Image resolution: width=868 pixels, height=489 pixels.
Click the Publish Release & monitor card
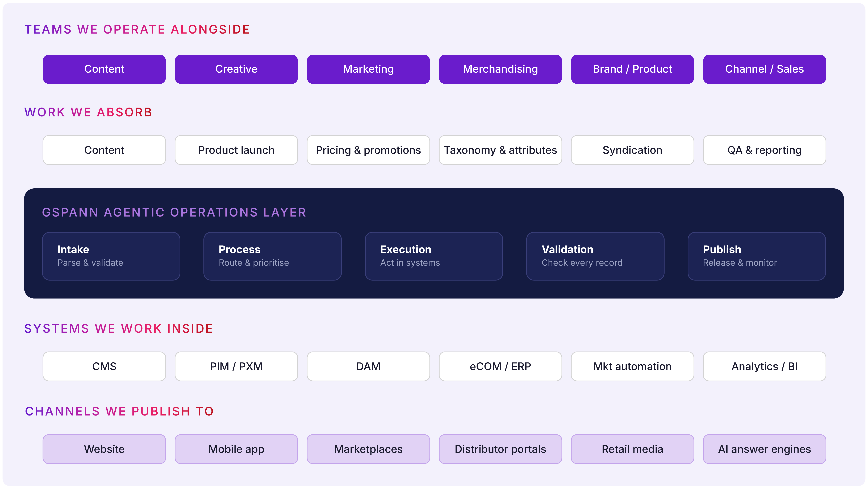757,256
